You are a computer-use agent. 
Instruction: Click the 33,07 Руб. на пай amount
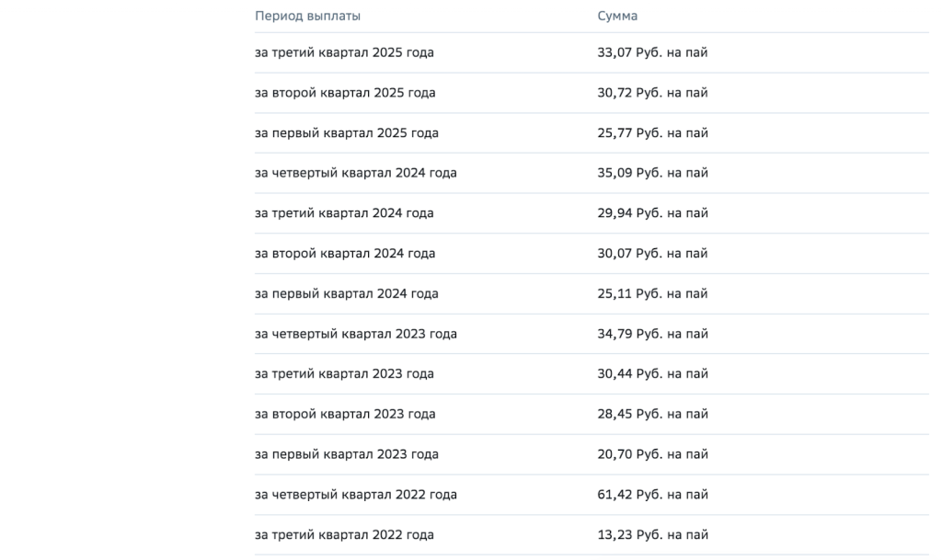(652, 52)
